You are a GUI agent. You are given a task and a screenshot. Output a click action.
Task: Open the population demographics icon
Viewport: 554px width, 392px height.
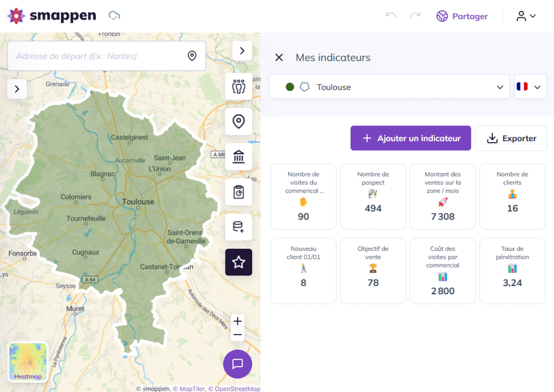(239, 87)
